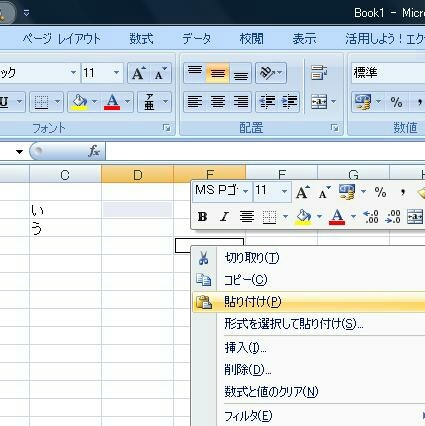Increase font size in mini toolbar
Screen dimensions: 425x426
[302, 192]
